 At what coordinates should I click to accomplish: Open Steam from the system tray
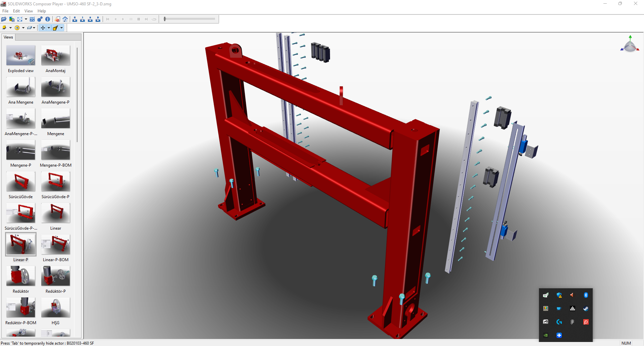(586, 308)
